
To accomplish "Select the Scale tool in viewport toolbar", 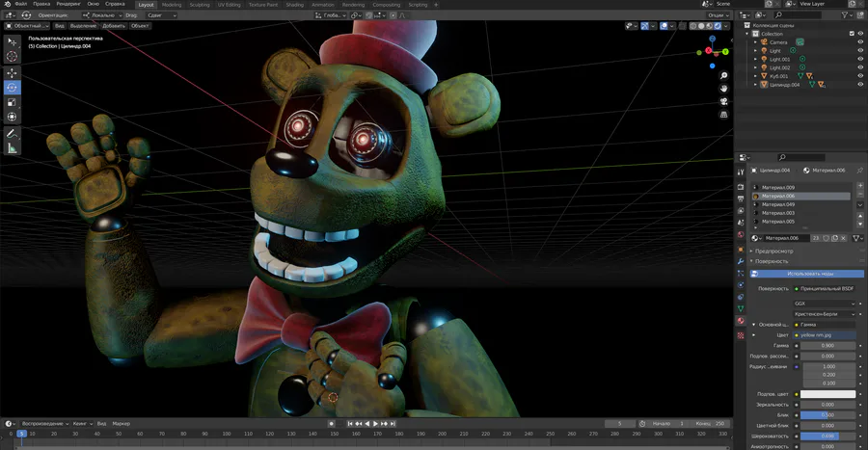I will pos(12,102).
